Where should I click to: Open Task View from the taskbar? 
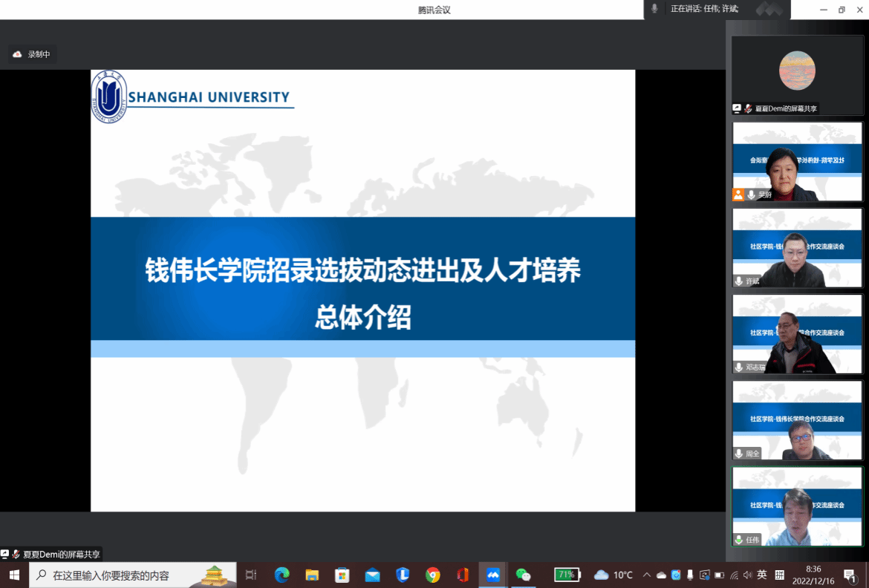(251, 576)
